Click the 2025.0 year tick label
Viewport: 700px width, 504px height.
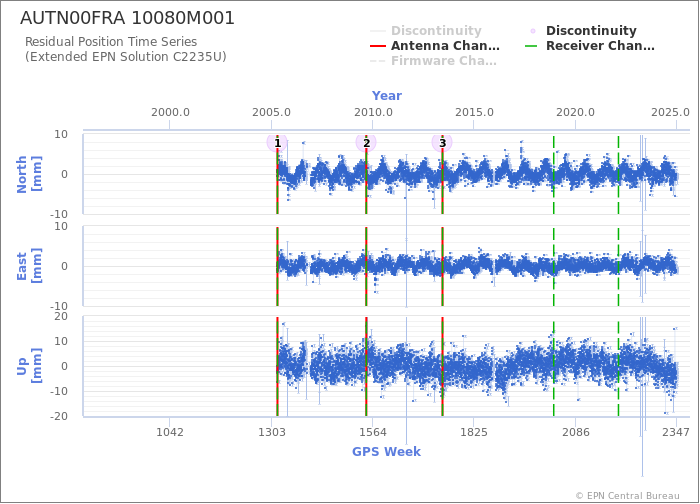(x=670, y=112)
